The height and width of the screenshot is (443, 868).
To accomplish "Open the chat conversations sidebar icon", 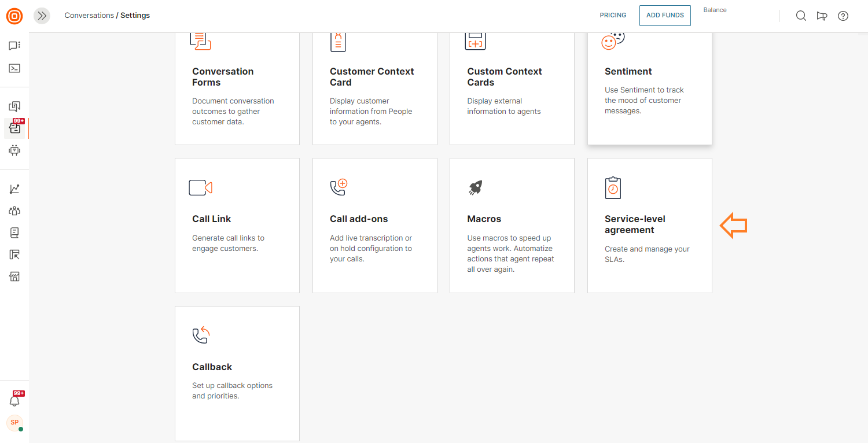I will click(14, 46).
